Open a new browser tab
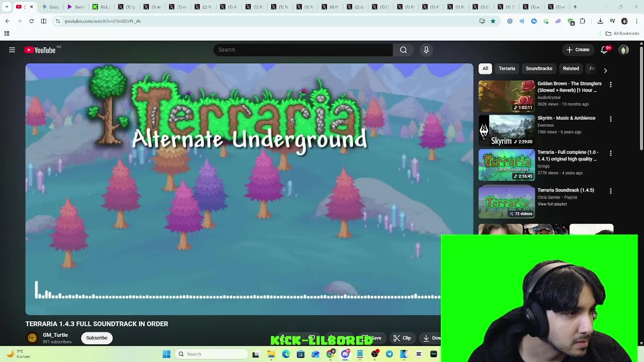This screenshot has height=362, width=644. [575, 7]
